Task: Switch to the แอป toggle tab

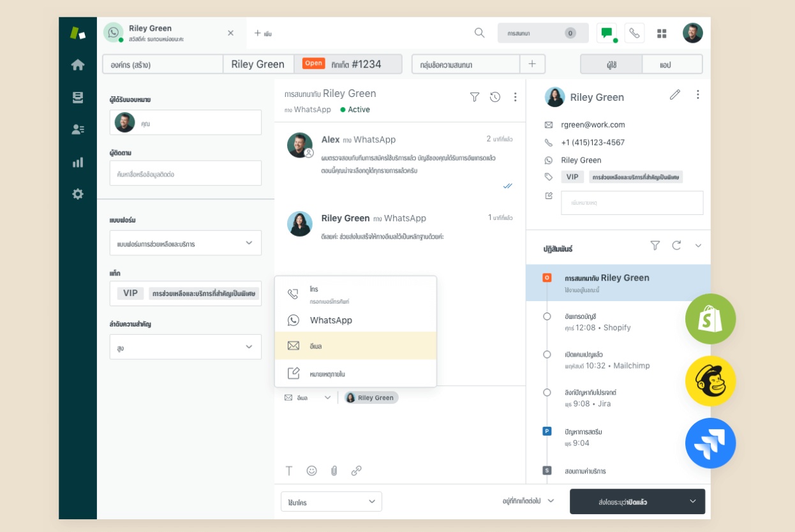Action: 671,64
